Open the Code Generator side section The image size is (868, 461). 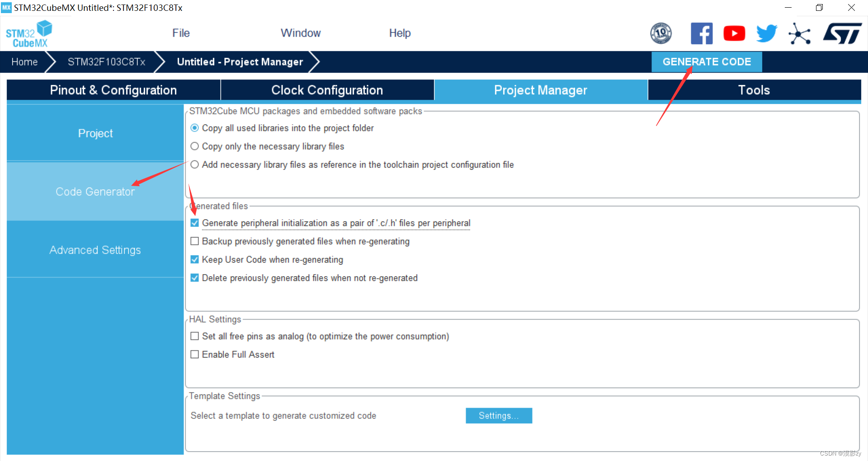tap(95, 192)
